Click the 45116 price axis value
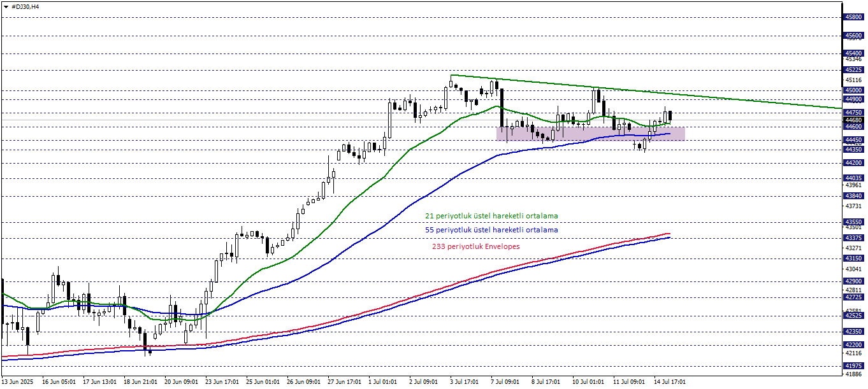This screenshot has width=868, height=389. pos(853,80)
